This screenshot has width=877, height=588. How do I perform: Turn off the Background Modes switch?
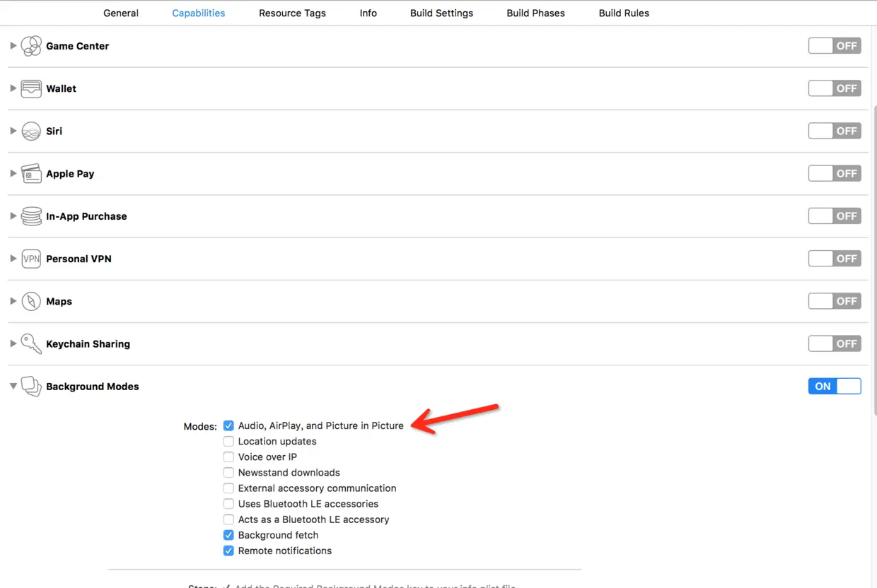click(x=835, y=386)
